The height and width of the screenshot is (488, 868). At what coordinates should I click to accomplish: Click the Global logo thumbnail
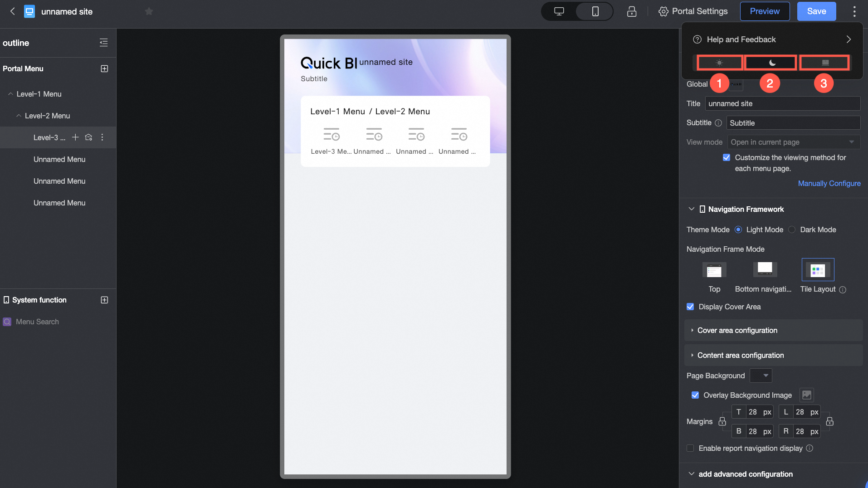[736, 84]
